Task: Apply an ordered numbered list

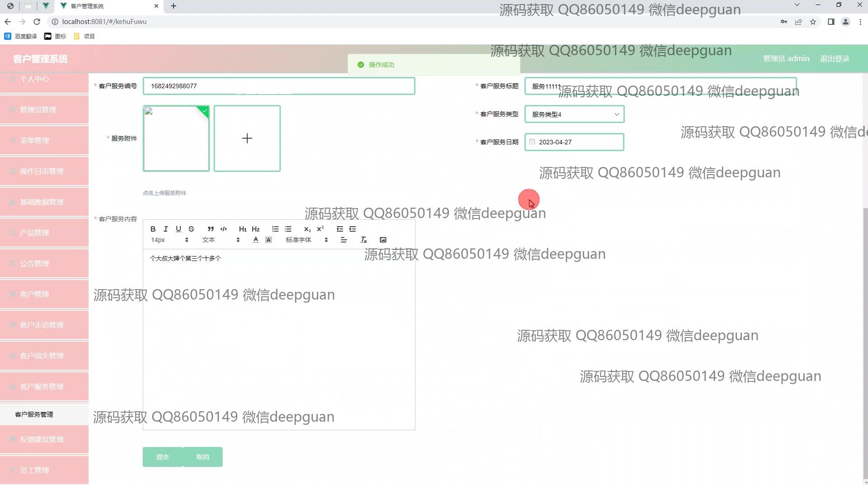Action: pyautogui.click(x=275, y=229)
